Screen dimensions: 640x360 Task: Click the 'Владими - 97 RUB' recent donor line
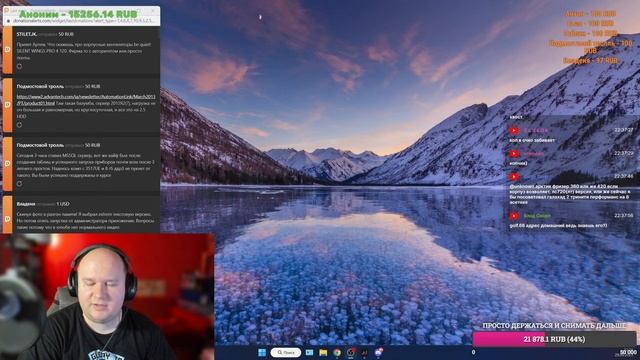point(590,61)
